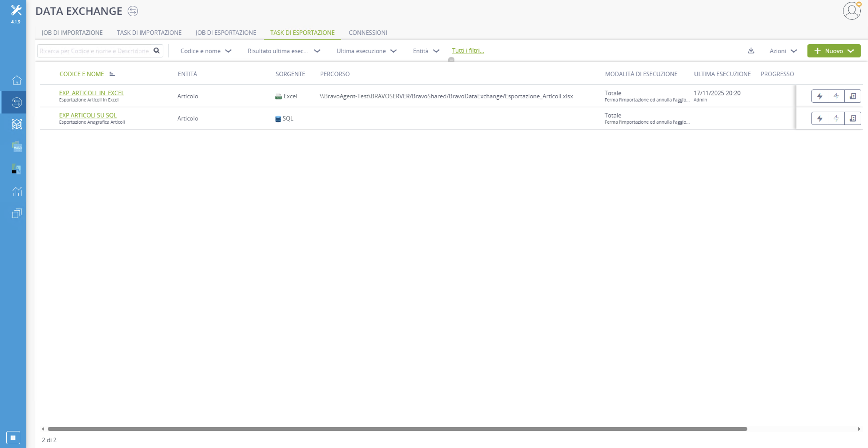This screenshot has height=448, width=868.
Task: Click the Tutti i filtri link
Action: [468, 51]
